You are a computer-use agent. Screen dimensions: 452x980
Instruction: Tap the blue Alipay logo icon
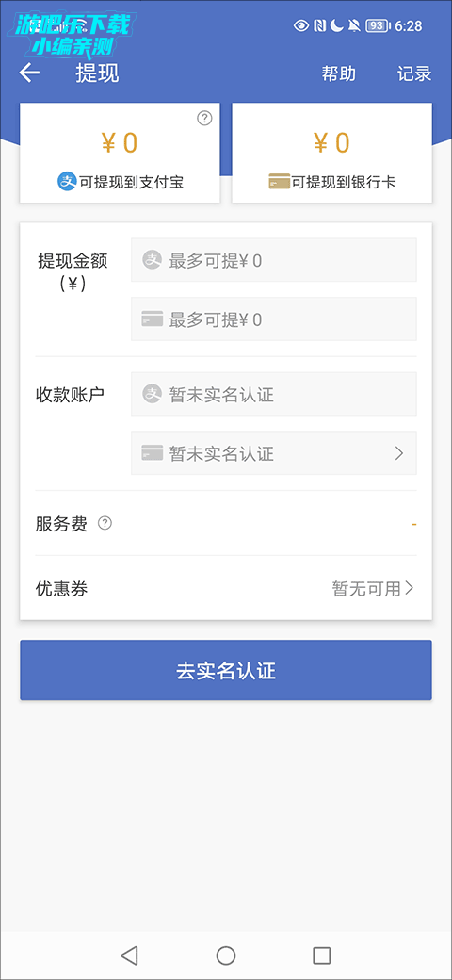tap(67, 182)
